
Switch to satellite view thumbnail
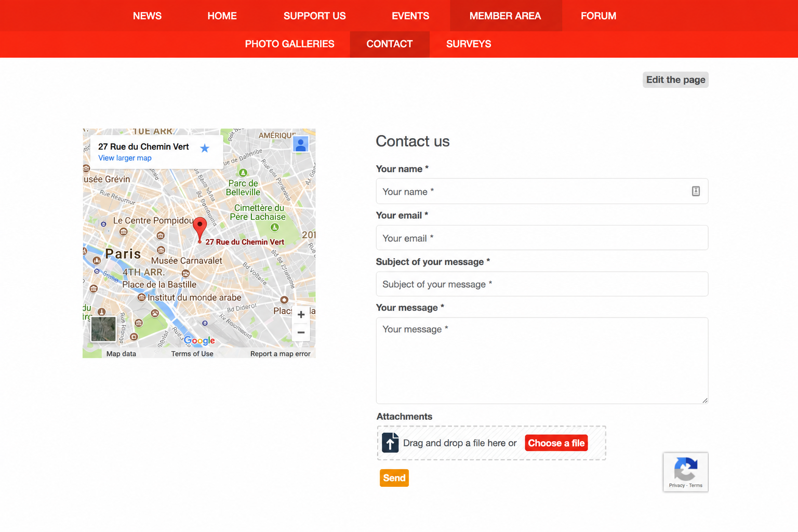[x=103, y=329]
